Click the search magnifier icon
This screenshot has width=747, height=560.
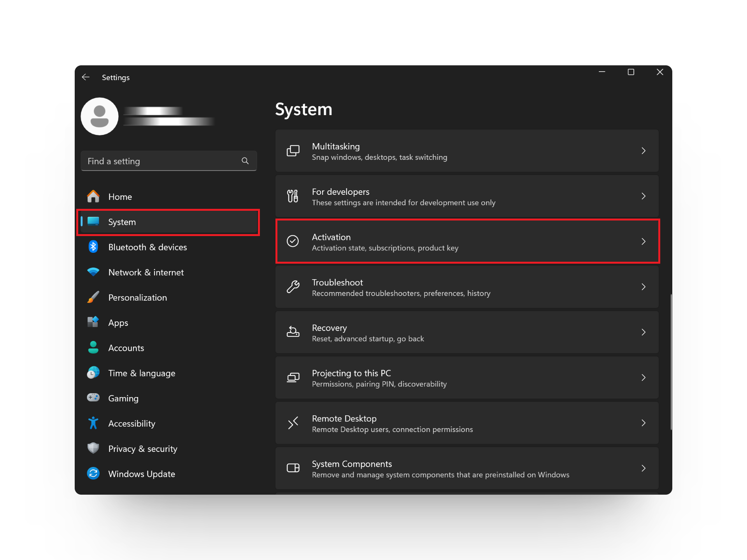point(245,161)
